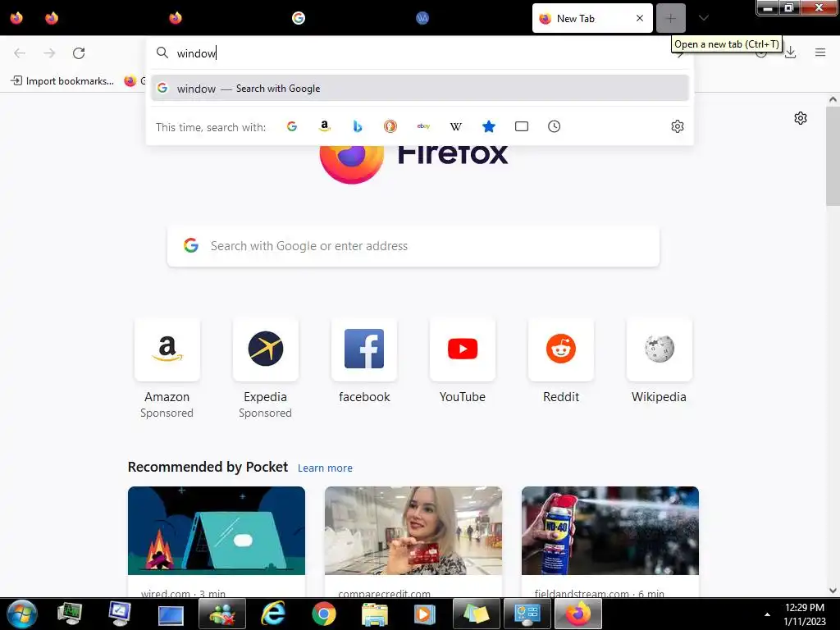
Task: Switch to the tab with the blue W icon
Action: tap(422, 18)
